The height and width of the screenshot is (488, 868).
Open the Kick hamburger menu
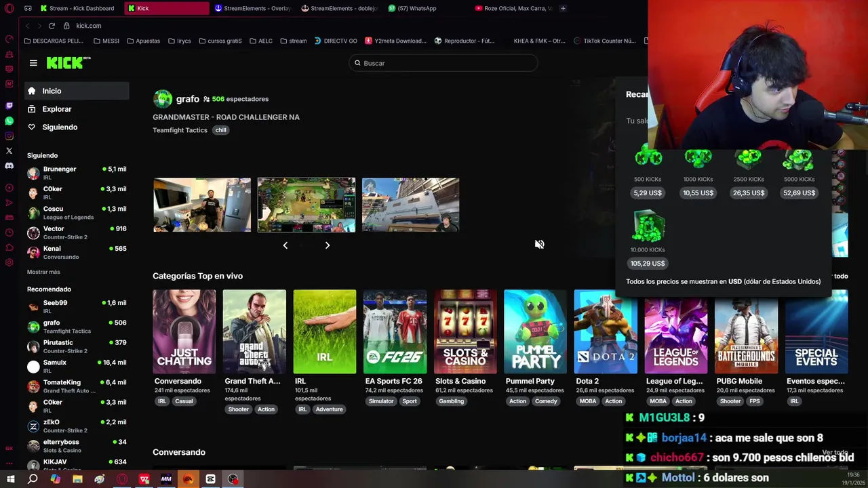(x=33, y=63)
